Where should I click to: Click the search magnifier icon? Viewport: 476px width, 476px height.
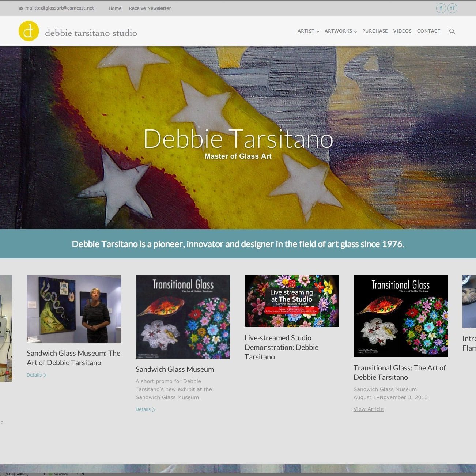tap(452, 31)
